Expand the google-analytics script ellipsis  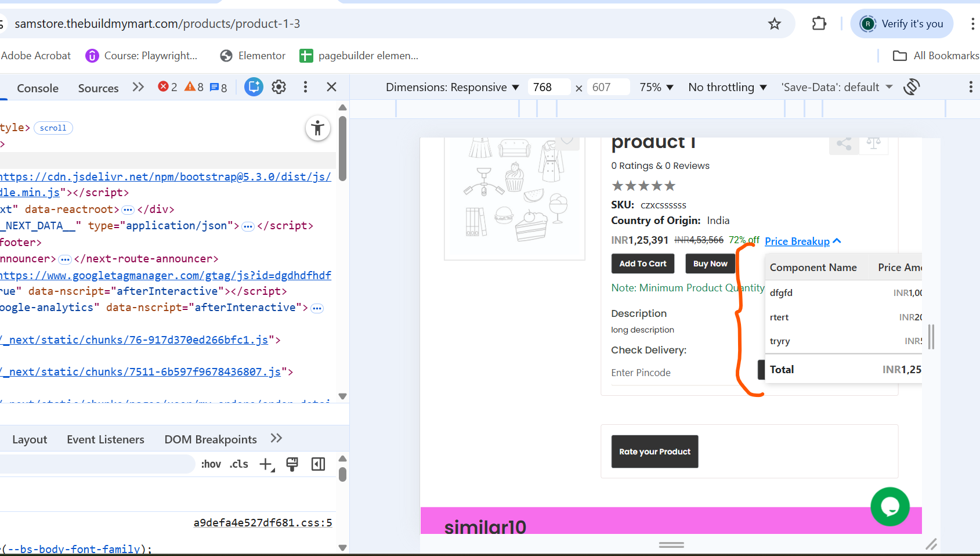click(317, 308)
